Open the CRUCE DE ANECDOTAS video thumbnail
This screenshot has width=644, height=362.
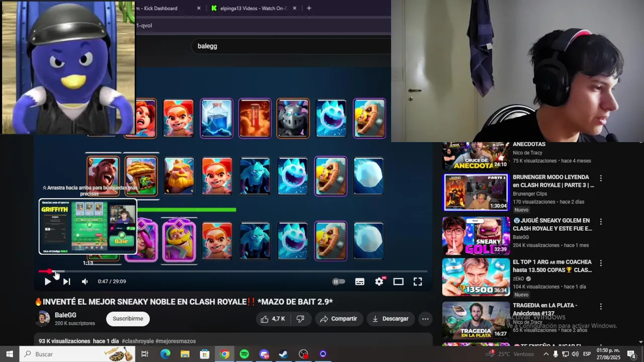475,156
